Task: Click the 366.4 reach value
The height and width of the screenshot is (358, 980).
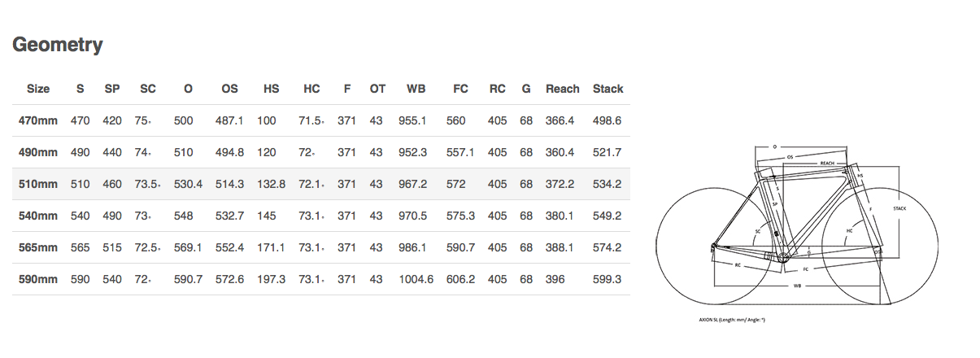Action: coord(560,120)
